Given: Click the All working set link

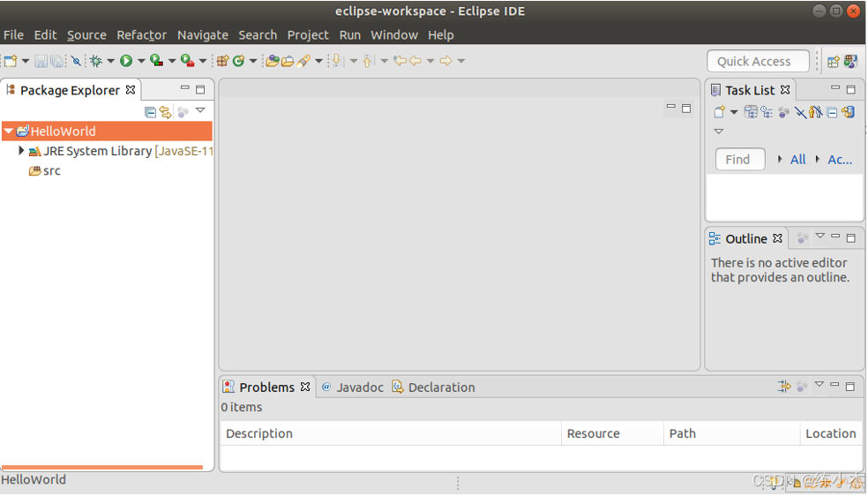Looking at the screenshot, I should [x=797, y=160].
